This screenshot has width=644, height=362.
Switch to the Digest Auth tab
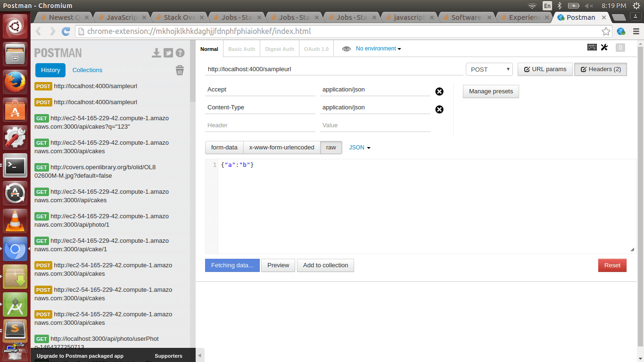click(280, 49)
